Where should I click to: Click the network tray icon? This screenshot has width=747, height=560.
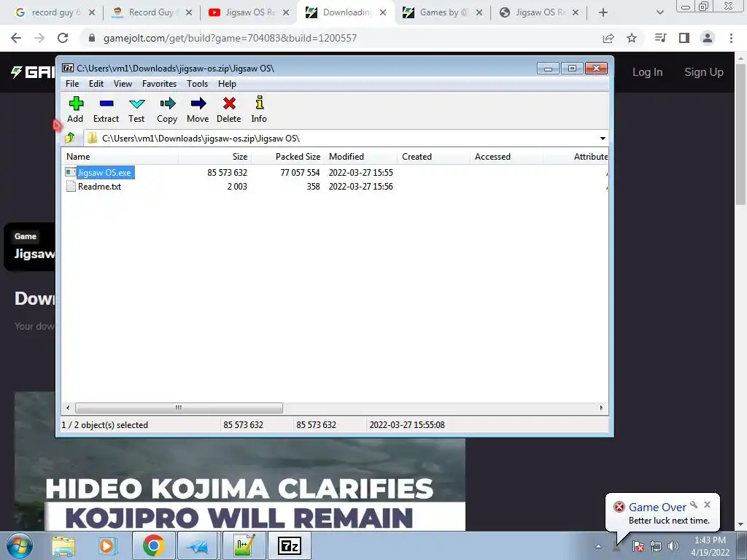pyautogui.click(x=656, y=546)
